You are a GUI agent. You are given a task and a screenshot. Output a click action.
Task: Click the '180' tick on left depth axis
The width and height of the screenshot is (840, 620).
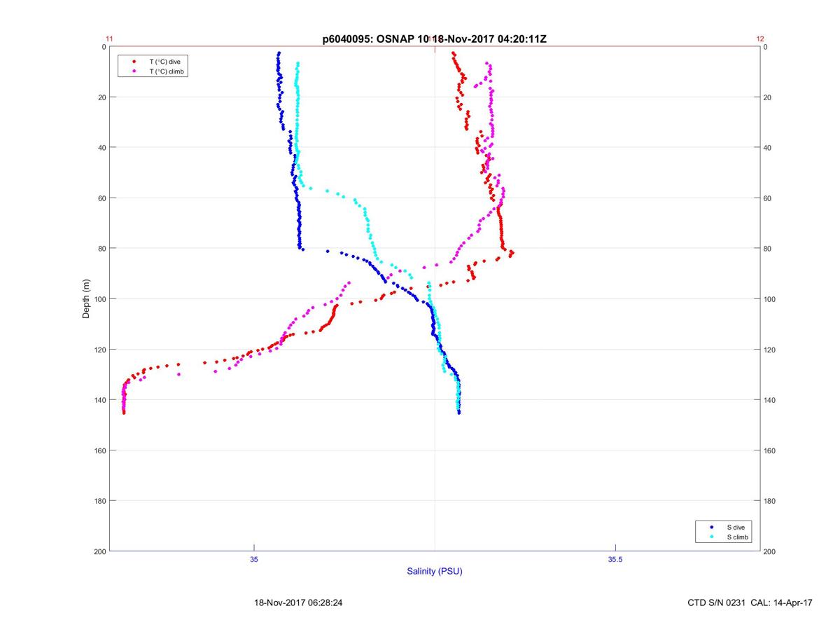coord(99,501)
